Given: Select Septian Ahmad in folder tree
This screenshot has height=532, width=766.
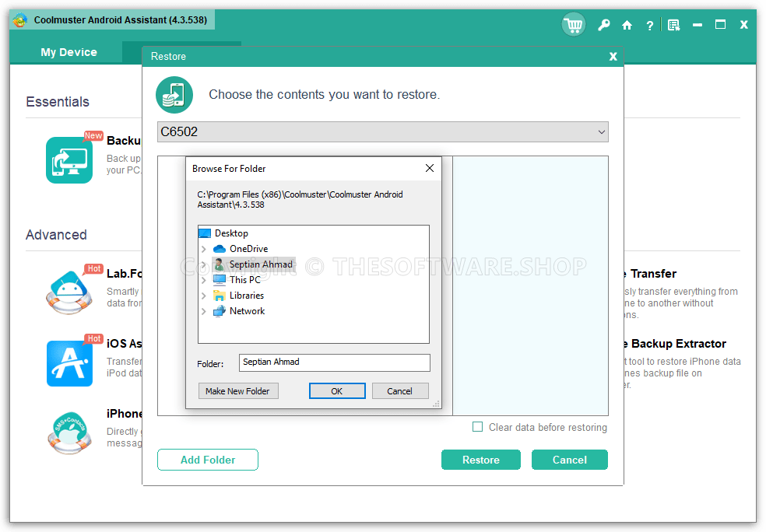Looking at the screenshot, I should [261, 264].
